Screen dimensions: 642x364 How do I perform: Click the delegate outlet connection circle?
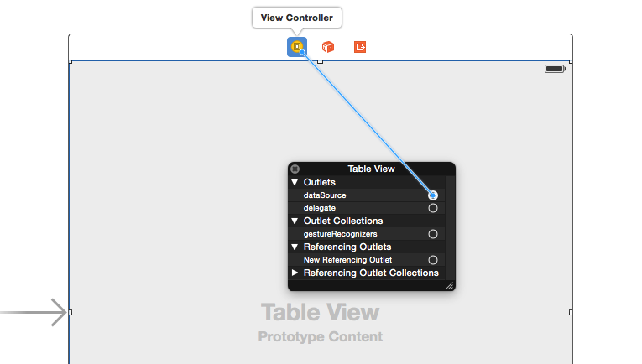coord(433,208)
